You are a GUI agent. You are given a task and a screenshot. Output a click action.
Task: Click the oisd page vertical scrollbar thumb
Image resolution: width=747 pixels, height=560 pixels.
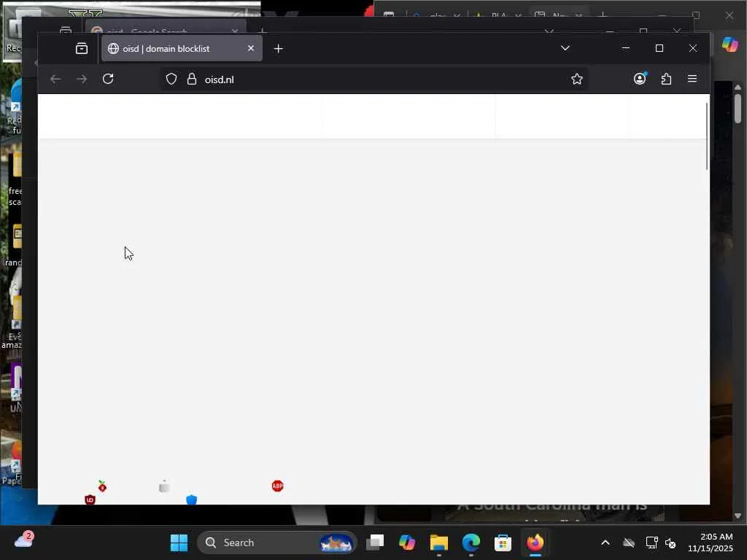click(x=706, y=136)
